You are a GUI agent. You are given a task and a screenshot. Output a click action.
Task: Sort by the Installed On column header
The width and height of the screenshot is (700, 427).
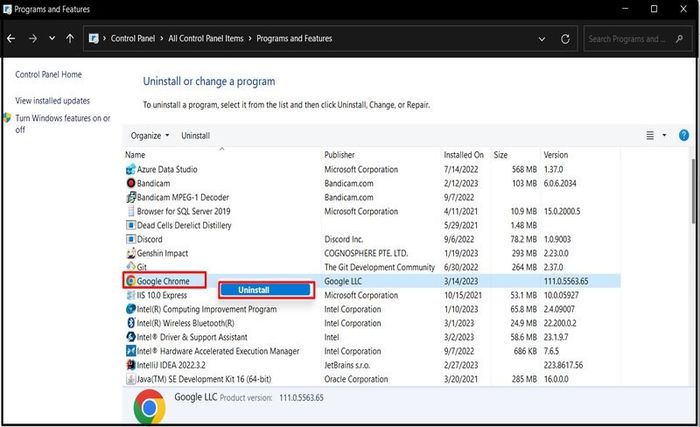tap(464, 155)
